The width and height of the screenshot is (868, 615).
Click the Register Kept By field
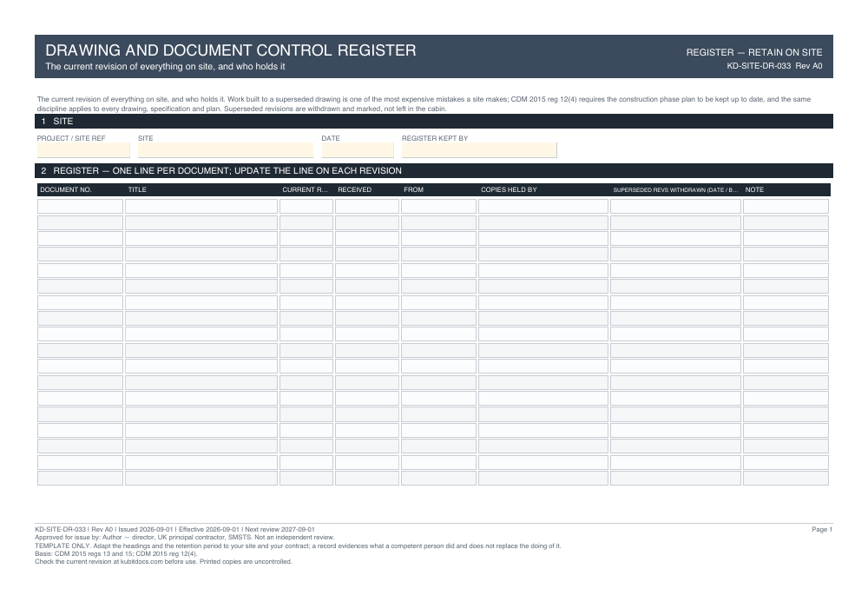pos(479,150)
